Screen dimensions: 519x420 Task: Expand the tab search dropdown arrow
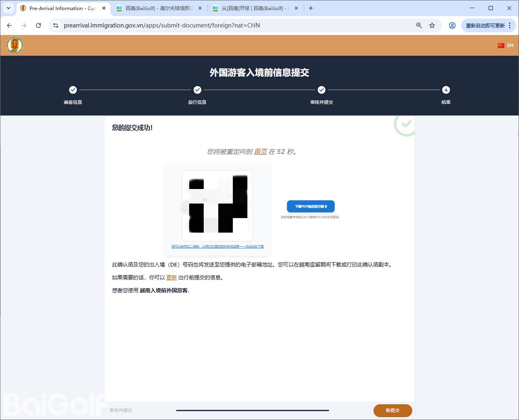click(8, 8)
